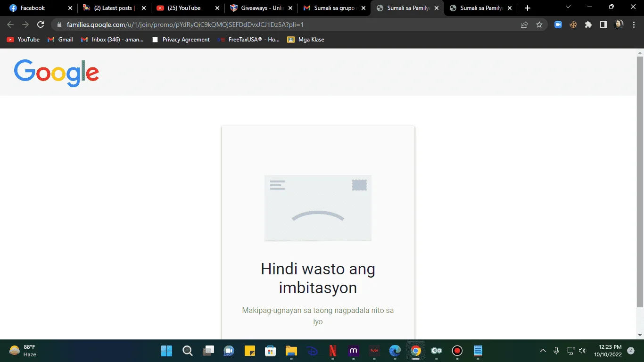
Task: Share this page from address bar
Action: 524,25
